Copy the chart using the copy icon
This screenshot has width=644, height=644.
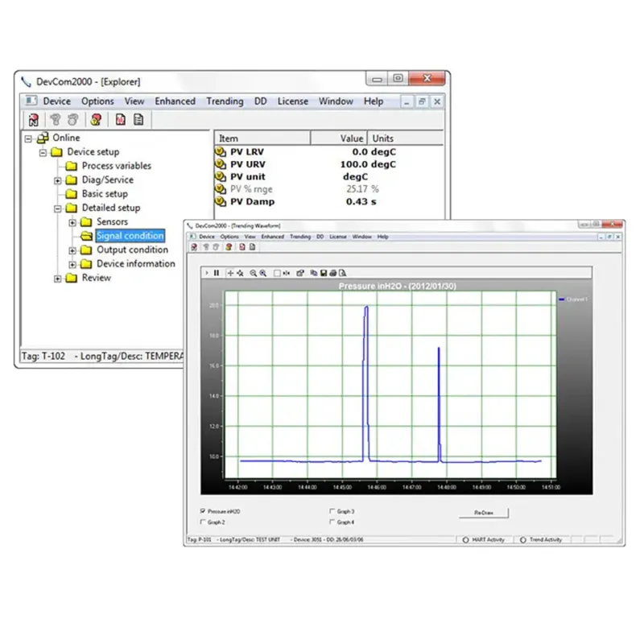(314, 273)
